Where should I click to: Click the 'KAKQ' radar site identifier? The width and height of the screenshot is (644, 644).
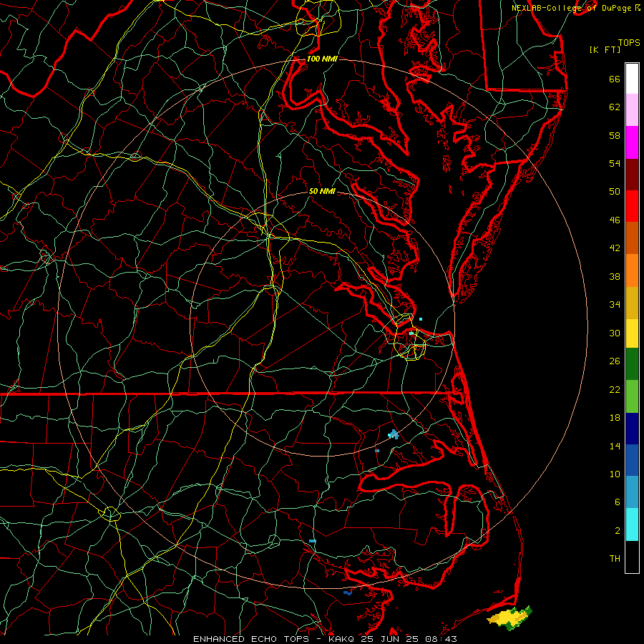(x=343, y=639)
